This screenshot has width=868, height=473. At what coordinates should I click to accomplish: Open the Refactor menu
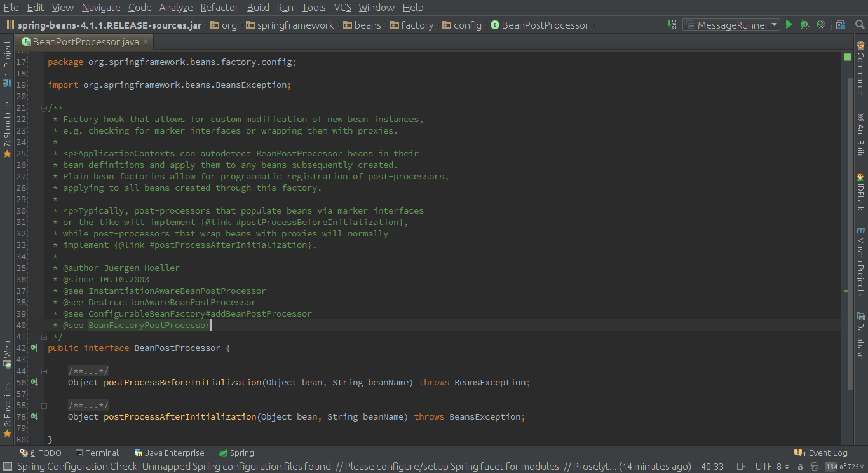[x=219, y=8]
